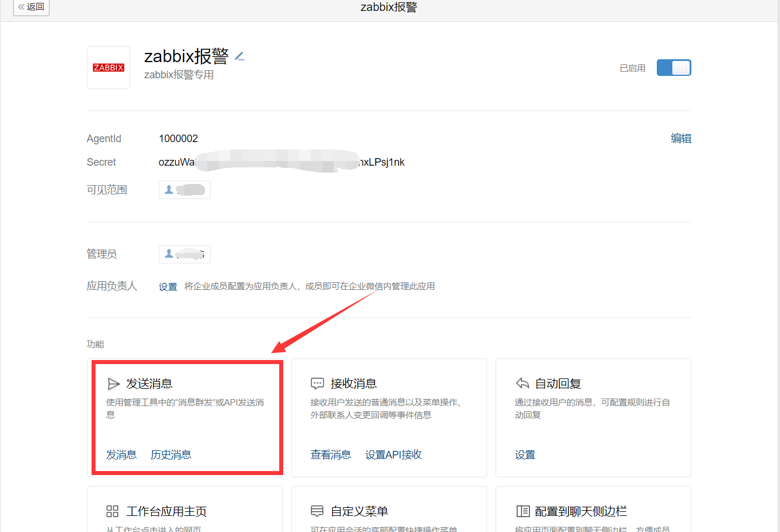Open the 历史消息 link
The height and width of the screenshot is (532, 780).
pyautogui.click(x=171, y=455)
